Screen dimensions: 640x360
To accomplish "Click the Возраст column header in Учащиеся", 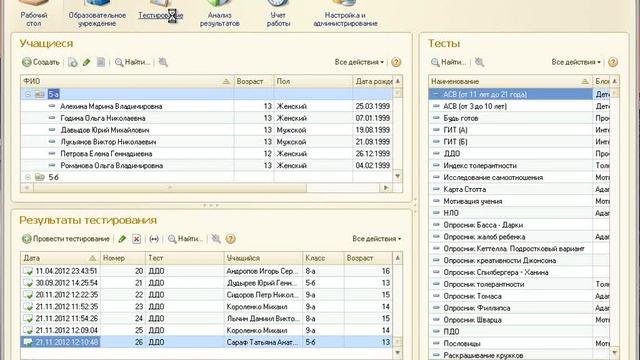I will click(x=253, y=81).
